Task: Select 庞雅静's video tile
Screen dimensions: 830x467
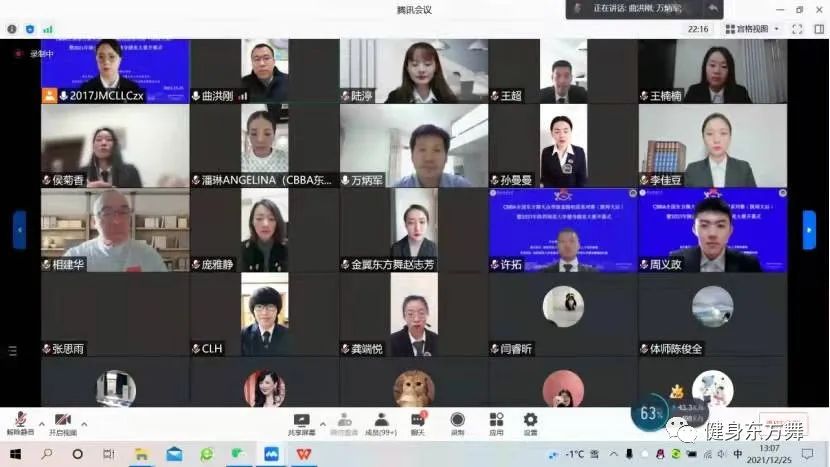Action: (x=265, y=230)
